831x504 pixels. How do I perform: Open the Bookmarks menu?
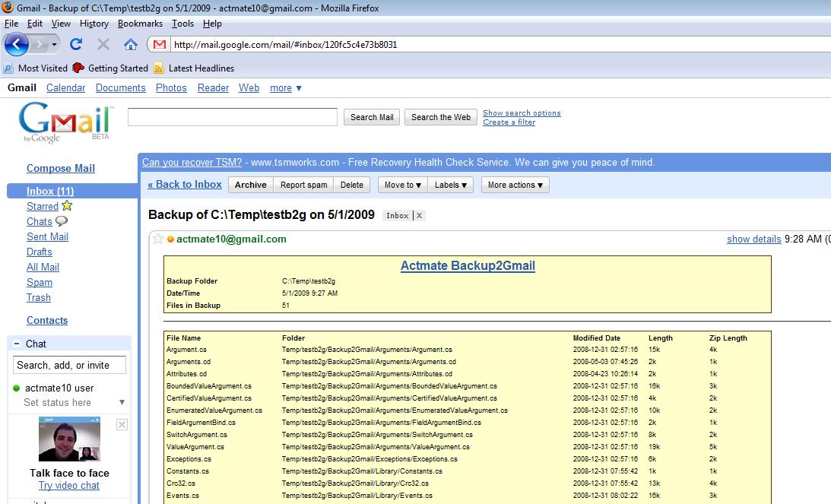pyautogui.click(x=140, y=24)
